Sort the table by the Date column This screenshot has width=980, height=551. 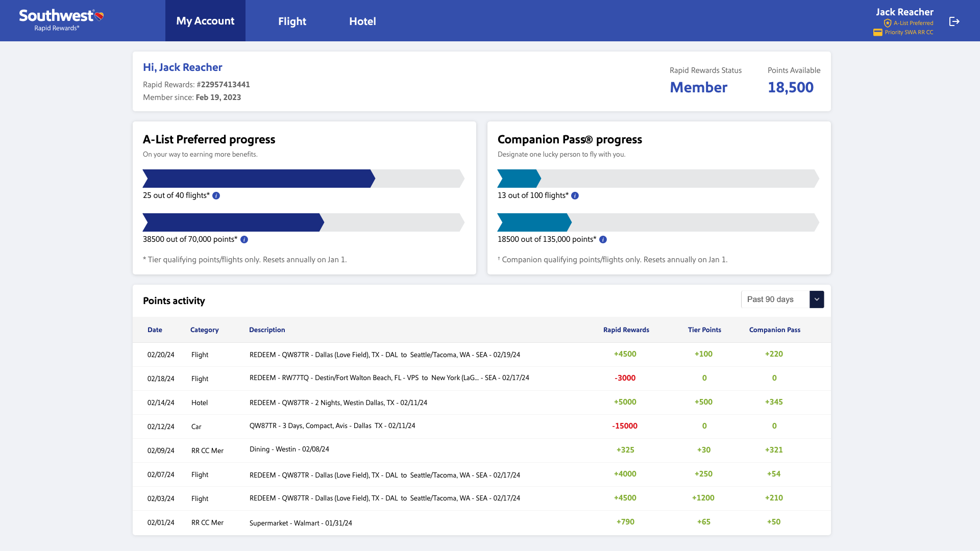pyautogui.click(x=155, y=330)
